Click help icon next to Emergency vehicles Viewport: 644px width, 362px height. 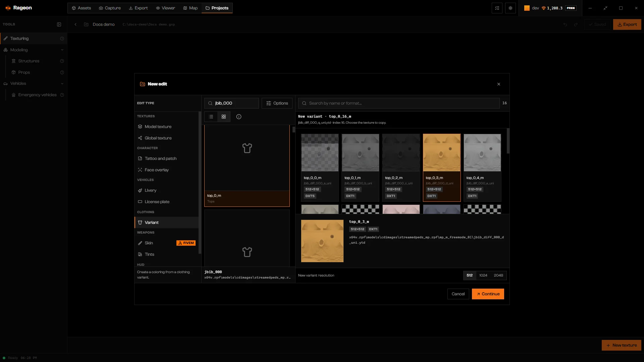click(x=62, y=95)
